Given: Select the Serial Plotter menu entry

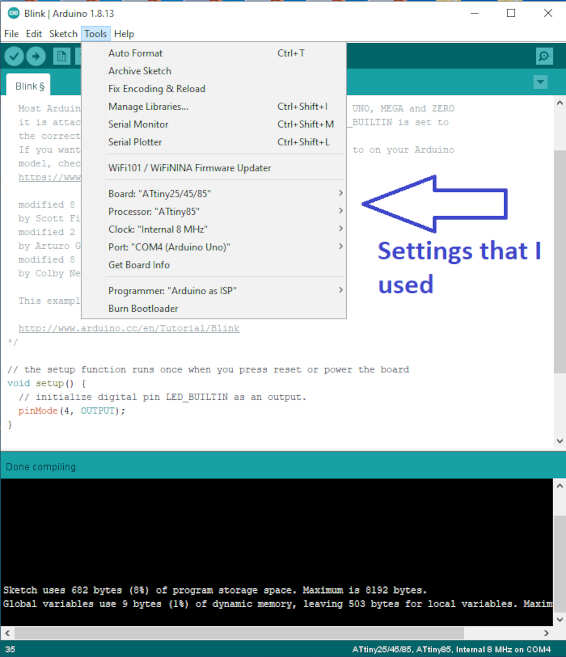Looking at the screenshot, I should pos(214,142).
